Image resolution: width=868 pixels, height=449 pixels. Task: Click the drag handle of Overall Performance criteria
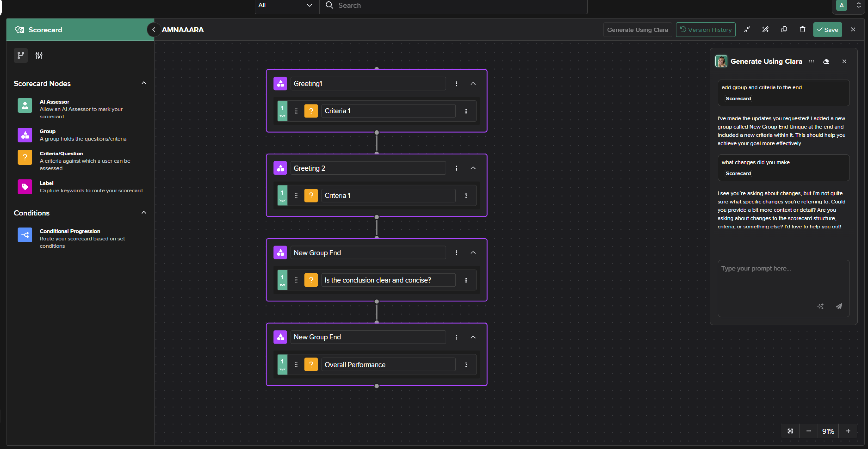coord(296,365)
